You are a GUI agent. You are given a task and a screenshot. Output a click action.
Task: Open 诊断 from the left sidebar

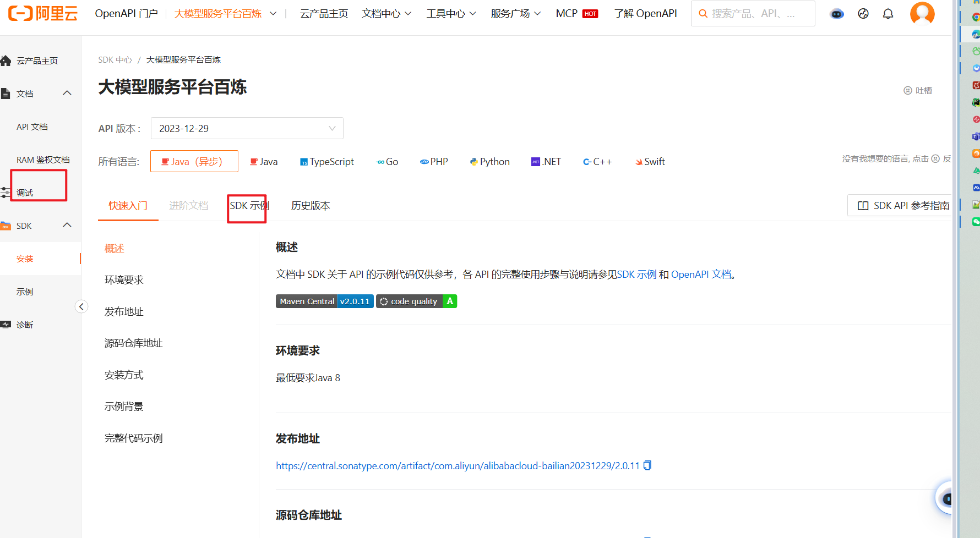click(24, 325)
